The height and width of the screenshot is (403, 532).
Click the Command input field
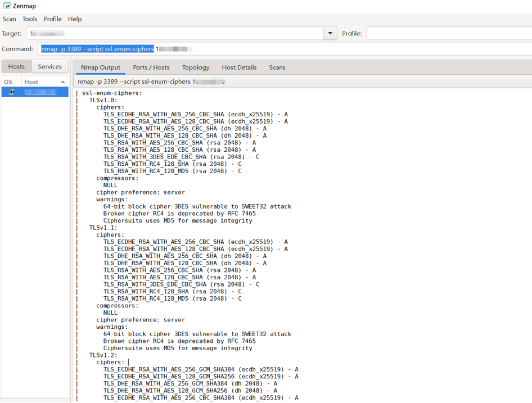pos(285,49)
